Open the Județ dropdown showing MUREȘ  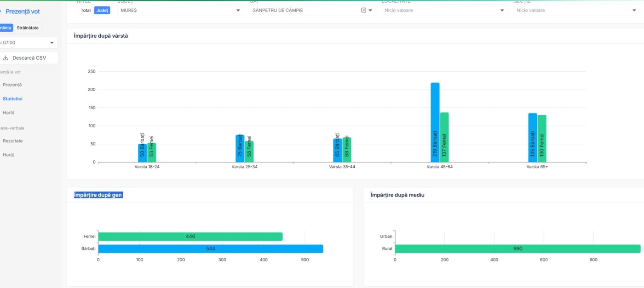point(180,10)
